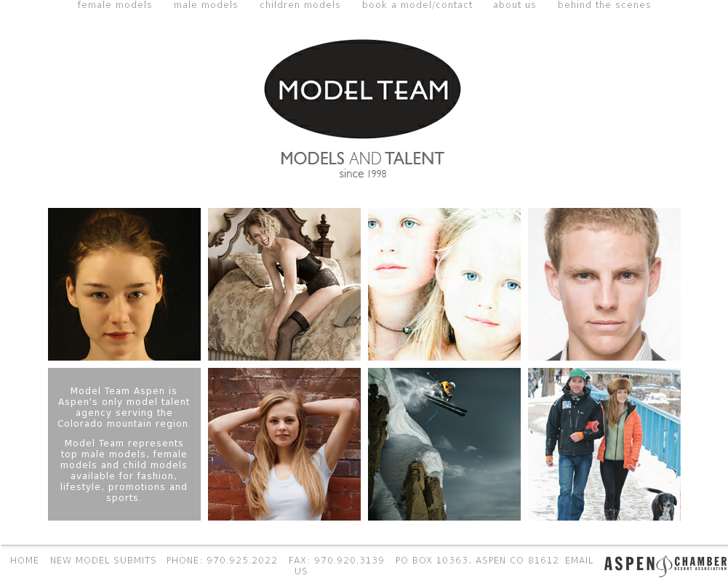Click the gray agency description text box
Screen dimensions: 728x578
pos(124,443)
